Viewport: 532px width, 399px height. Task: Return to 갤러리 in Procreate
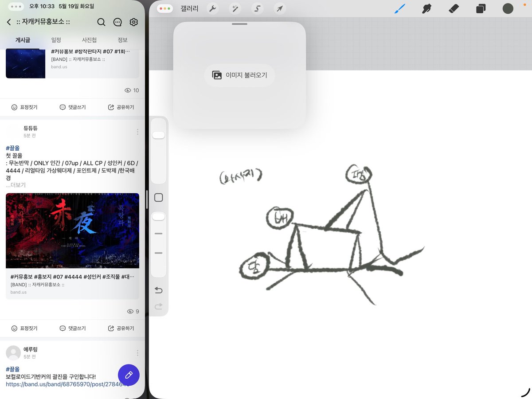click(x=190, y=9)
